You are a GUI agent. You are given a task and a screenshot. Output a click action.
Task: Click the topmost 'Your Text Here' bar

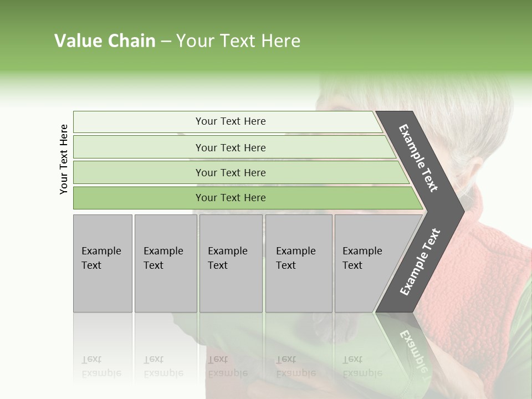point(227,122)
